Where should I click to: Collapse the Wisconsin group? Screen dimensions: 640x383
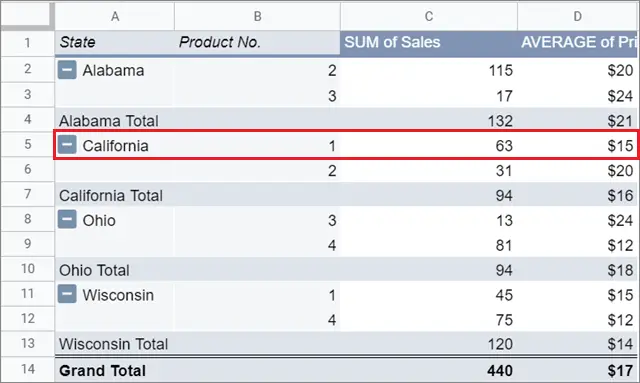pyautogui.click(x=67, y=294)
